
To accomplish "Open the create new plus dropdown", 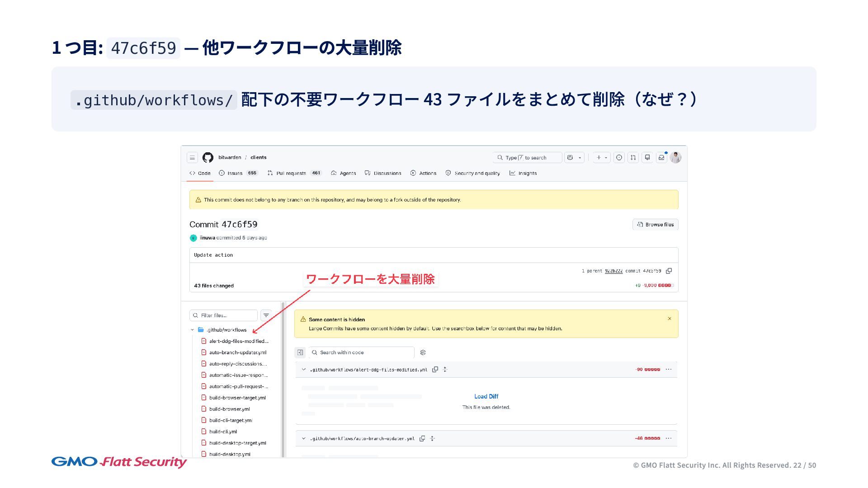I will tap(602, 157).
